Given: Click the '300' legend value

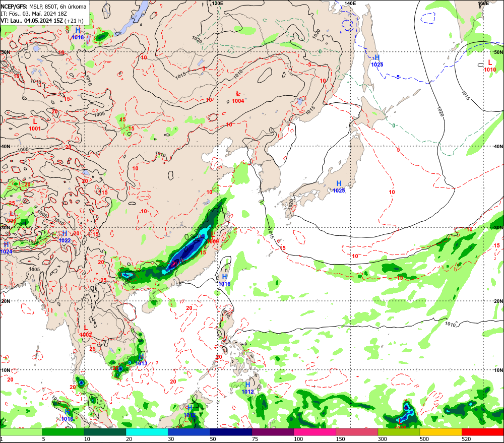Looking at the screenshot, I should pos(383,439).
